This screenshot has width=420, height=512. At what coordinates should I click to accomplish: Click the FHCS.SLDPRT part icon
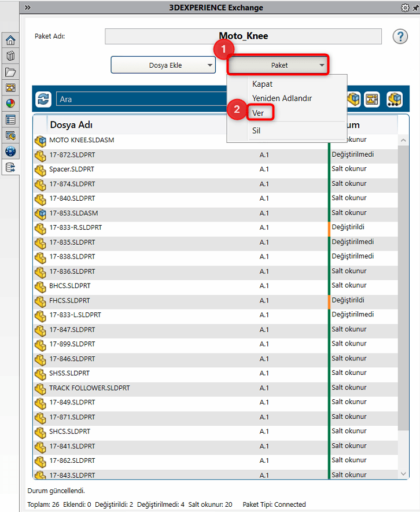[40, 302]
